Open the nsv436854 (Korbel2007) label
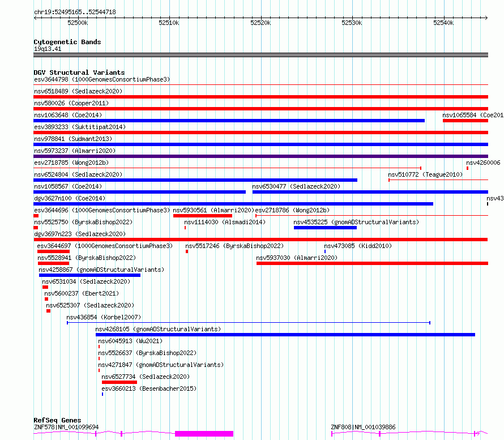The image size is (504, 440). 104,317
